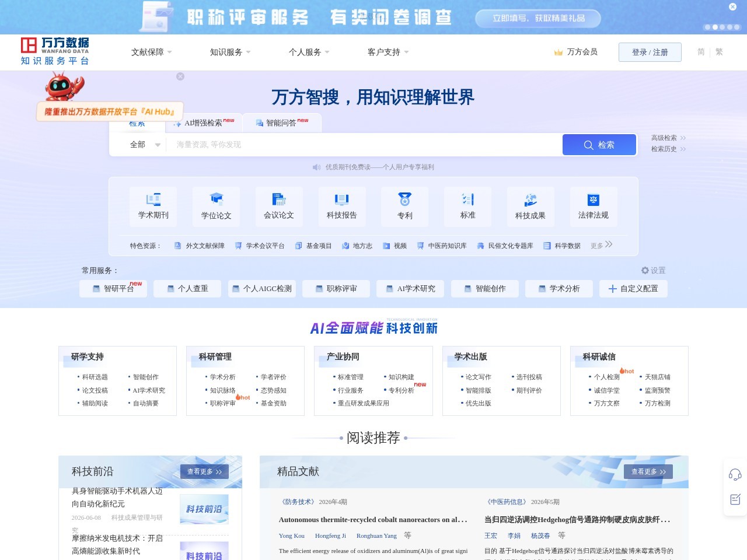
Task: Open 专利分析 link under 产业协同
Action: point(401,390)
